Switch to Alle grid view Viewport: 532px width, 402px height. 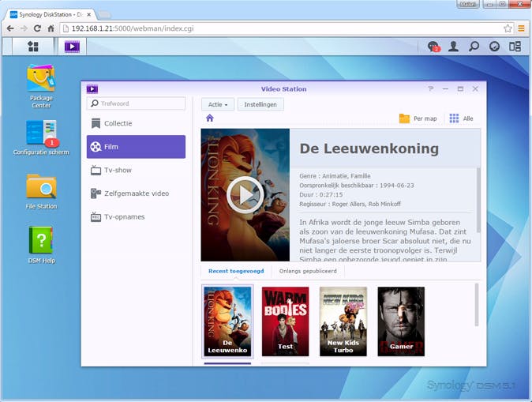pos(461,118)
